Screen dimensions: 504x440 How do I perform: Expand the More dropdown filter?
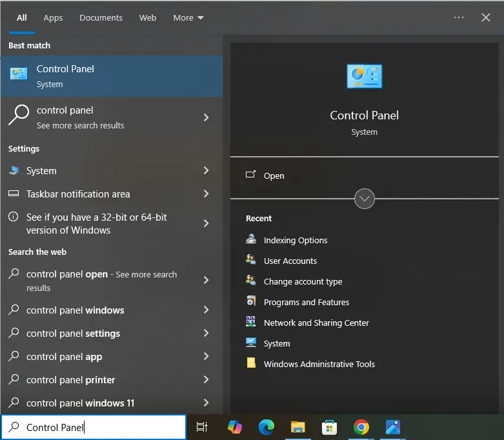[188, 17]
